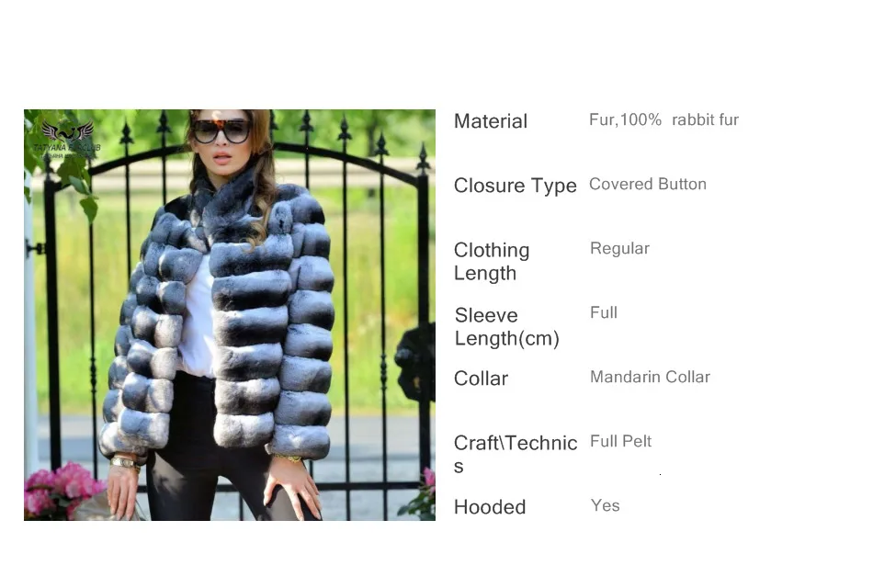Click the fur coat product photo
The height and width of the screenshot is (588, 873).
coord(230,315)
